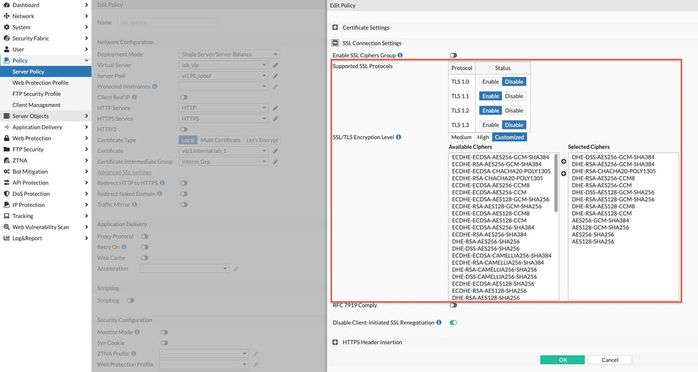The width and height of the screenshot is (698, 372).
Task: Enable TLS 1.3 protocol
Action: tap(491, 125)
